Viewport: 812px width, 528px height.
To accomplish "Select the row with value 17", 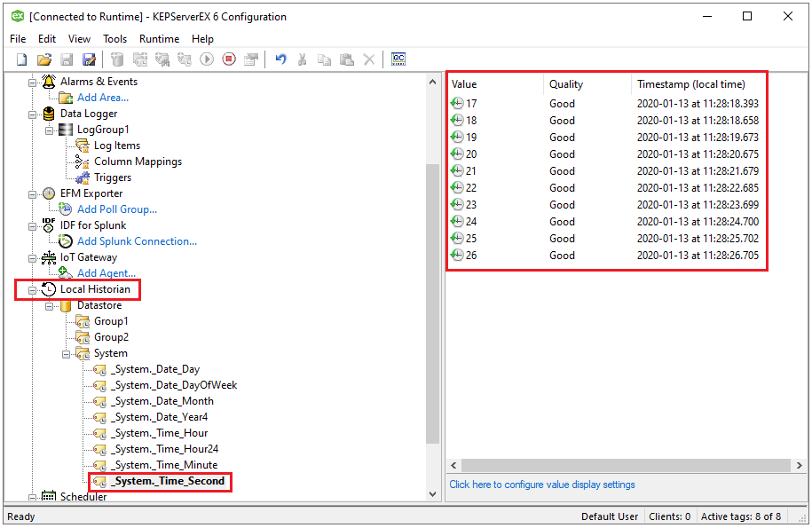I will 606,104.
